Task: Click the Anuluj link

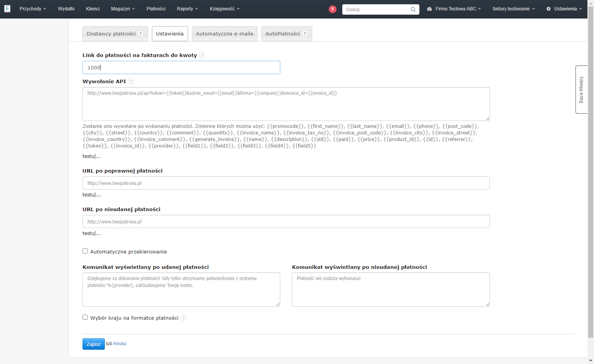Action: [x=119, y=344]
